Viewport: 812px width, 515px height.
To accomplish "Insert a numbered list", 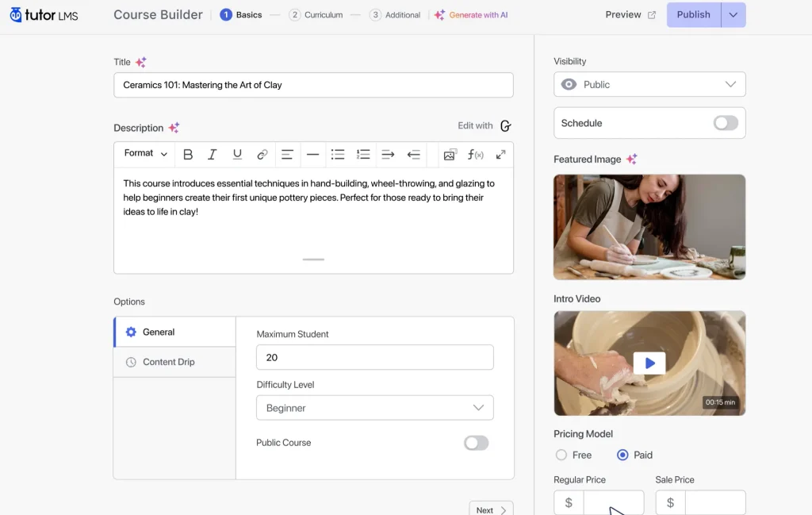I will pos(363,155).
